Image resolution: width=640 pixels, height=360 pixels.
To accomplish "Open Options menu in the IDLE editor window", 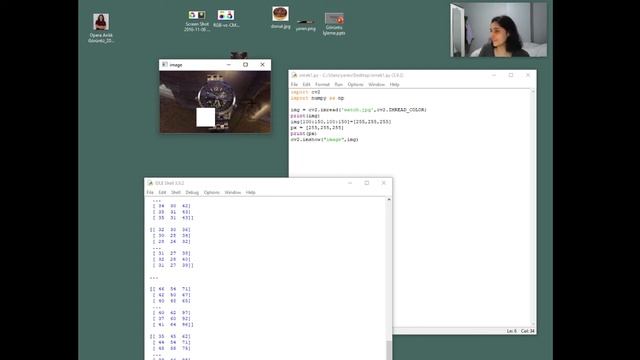I will click(x=355, y=84).
